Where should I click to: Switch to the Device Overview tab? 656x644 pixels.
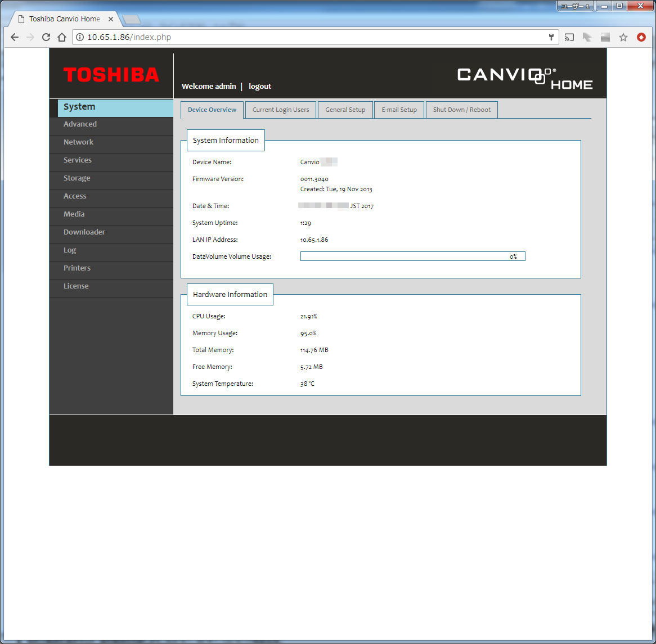pyautogui.click(x=212, y=110)
